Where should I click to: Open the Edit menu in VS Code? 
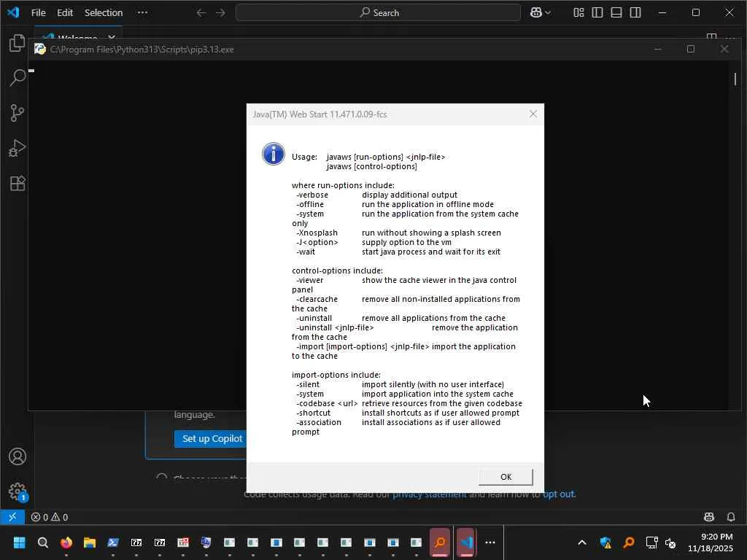[x=65, y=13]
